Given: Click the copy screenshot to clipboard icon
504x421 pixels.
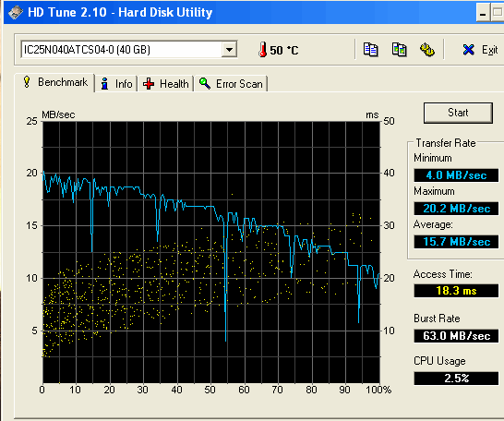Looking at the screenshot, I should coord(399,50).
